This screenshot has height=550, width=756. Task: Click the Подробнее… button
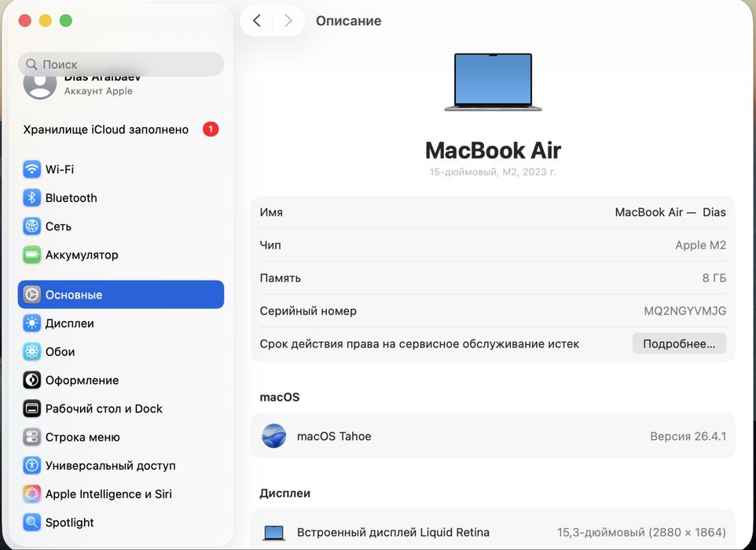(679, 343)
